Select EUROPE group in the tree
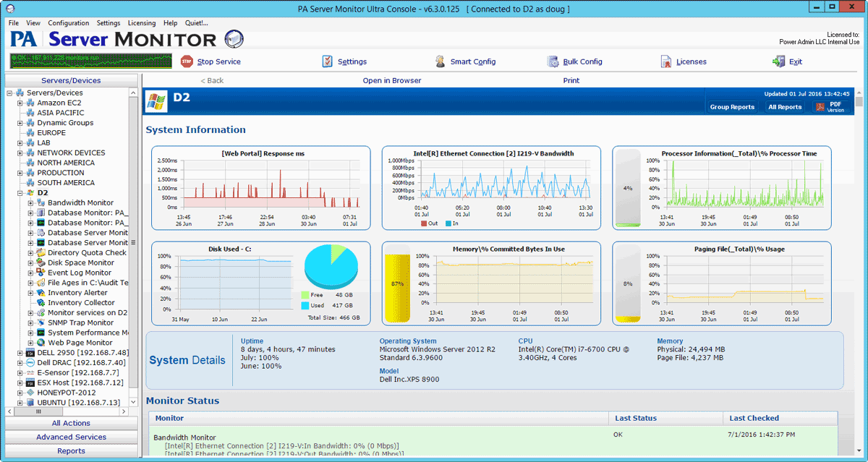Screen dimensions: 868x462 click(51, 133)
